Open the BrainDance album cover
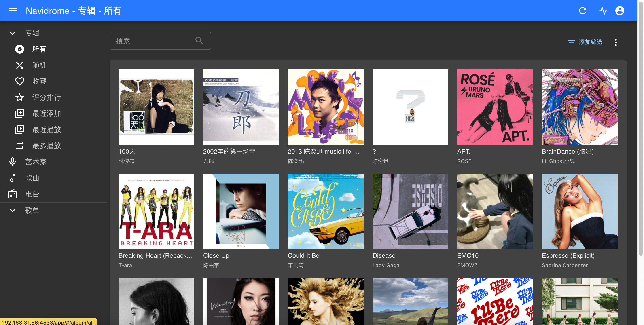 click(580, 107)
